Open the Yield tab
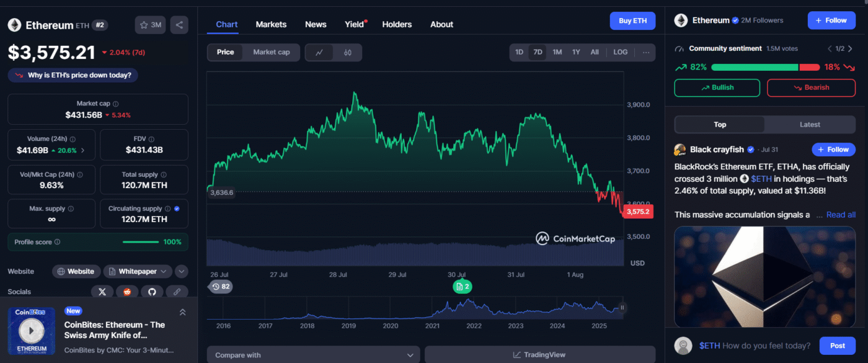Viewport: 868px width, 363px height. click(355, 25)
